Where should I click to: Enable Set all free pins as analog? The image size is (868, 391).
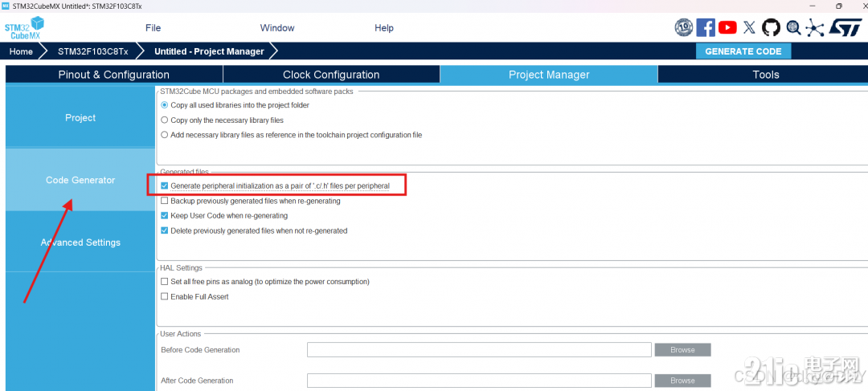coord(165,282)
